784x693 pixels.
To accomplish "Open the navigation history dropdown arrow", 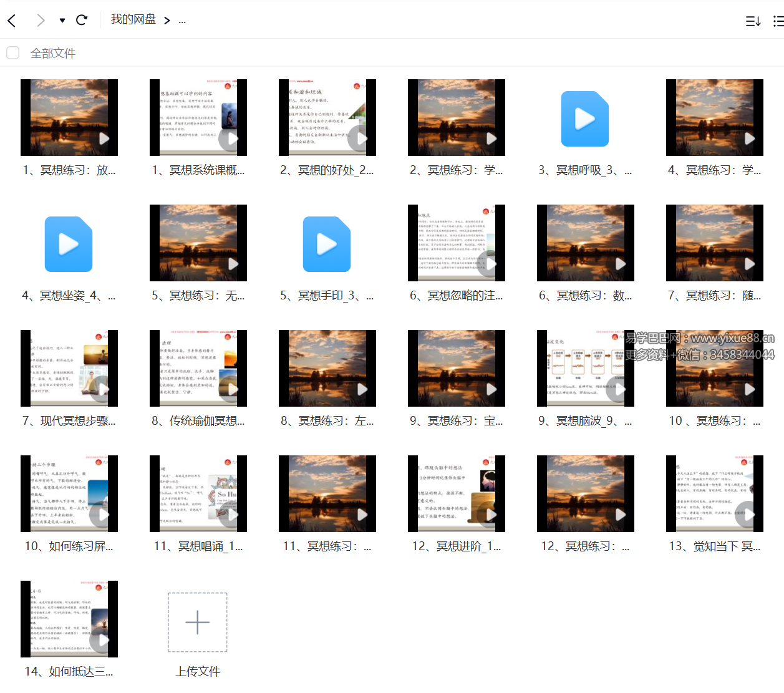I will point(62,21).
